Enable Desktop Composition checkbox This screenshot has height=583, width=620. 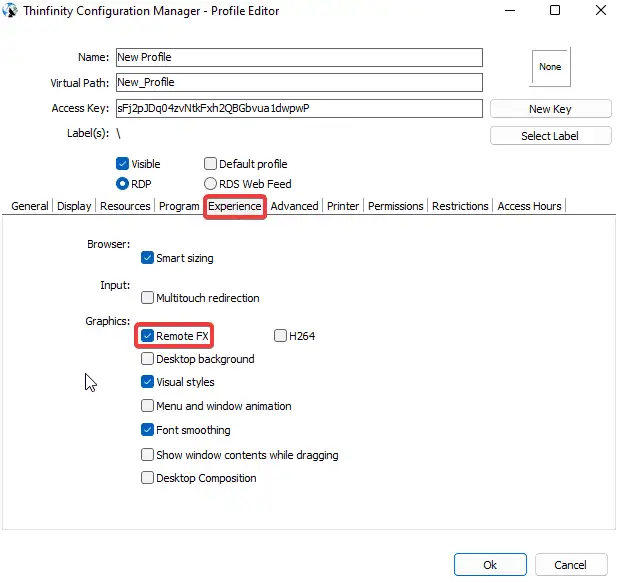pyautogui.click(x=147, y=478)
